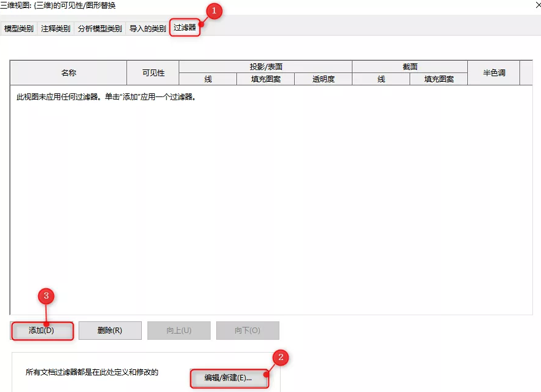Click the 填充图案 header under 截面
This screenshot has height=392, width=541.
click(x=440, y=79)
